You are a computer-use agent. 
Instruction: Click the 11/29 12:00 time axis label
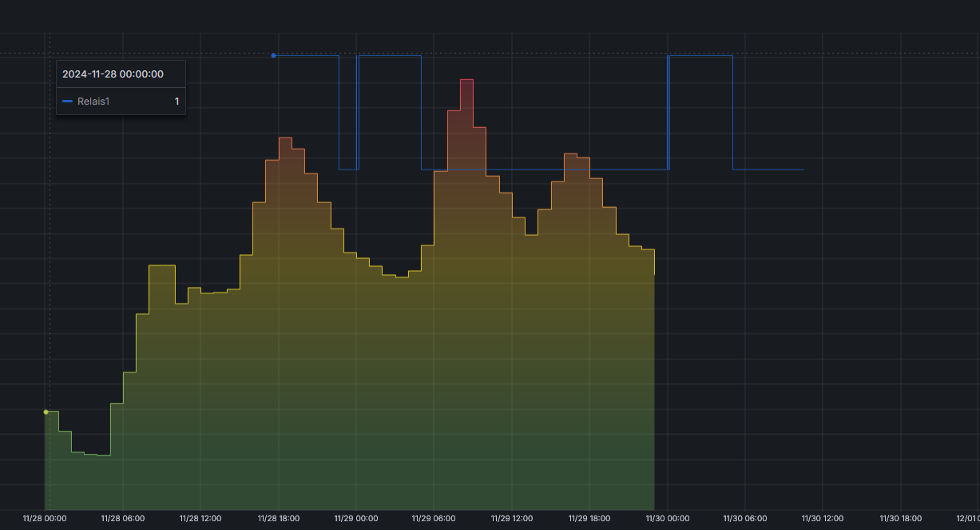point(512,519)
